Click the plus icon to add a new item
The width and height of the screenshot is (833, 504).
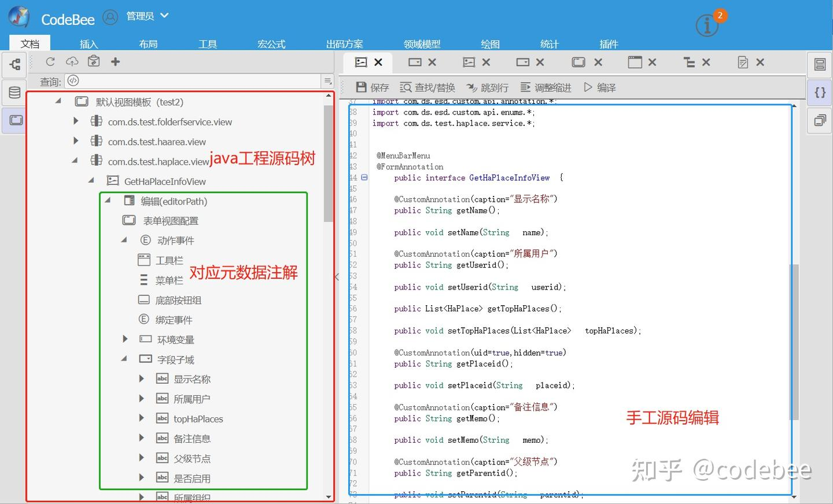pos(115,61)
